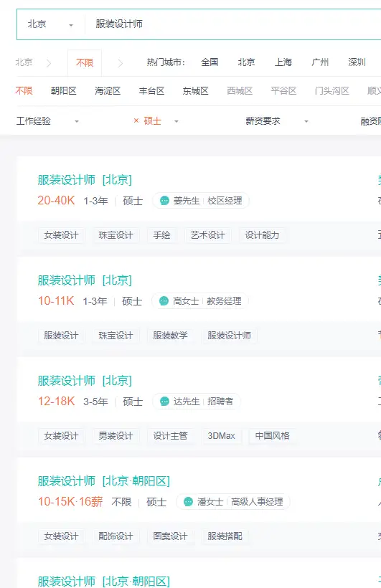Contact 达先生 招聘者 recruiter pill
The image size is (381, 588).
point(197,402)
